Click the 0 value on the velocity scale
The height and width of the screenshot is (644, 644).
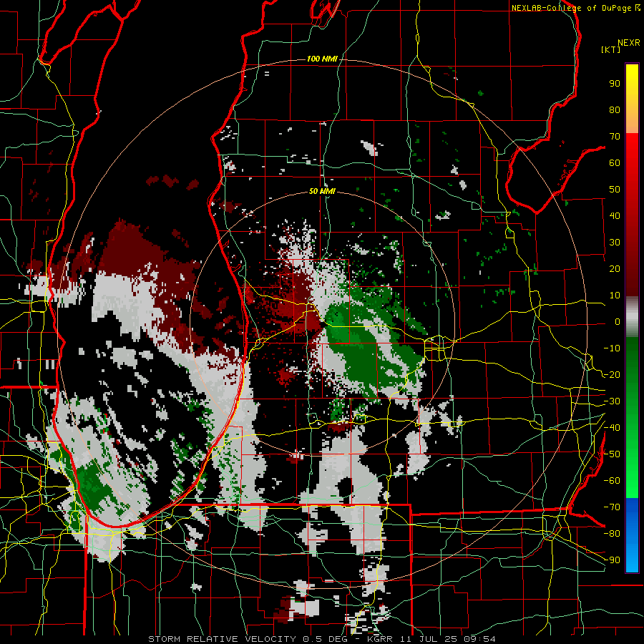(618, 322)
